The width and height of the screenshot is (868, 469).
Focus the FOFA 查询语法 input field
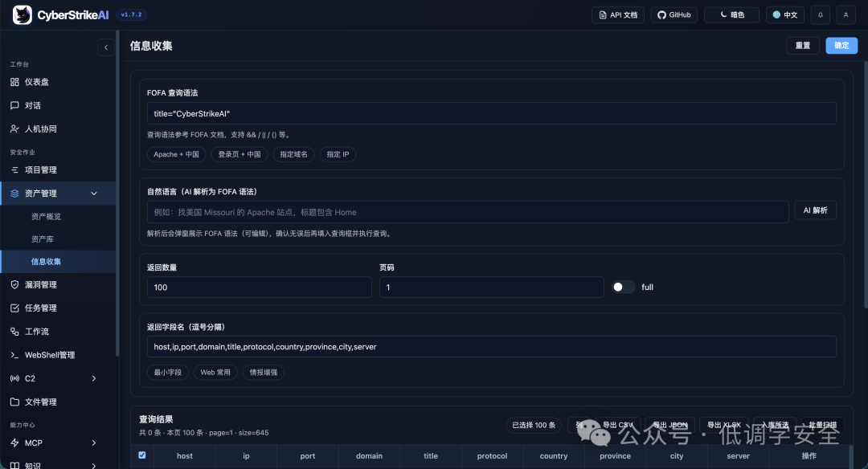point(492,113)
